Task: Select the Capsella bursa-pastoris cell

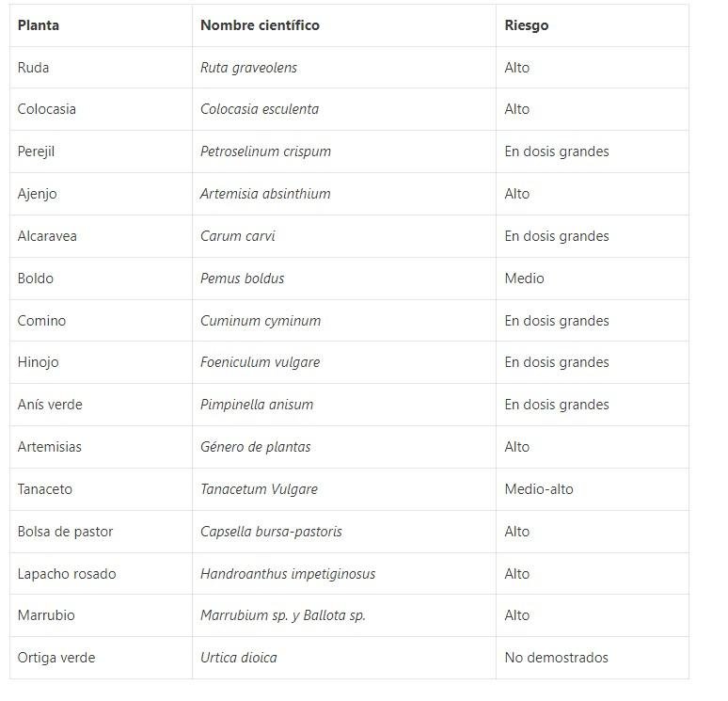Action: click(x=271, y=532)
